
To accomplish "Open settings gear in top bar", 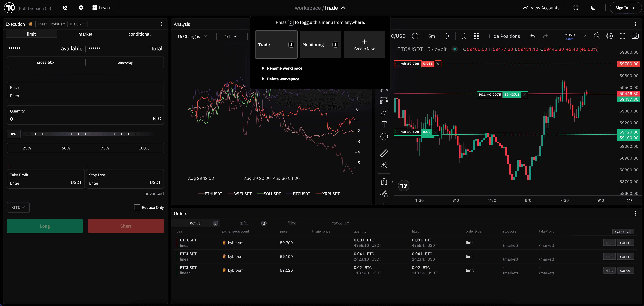I will point(81,8).
